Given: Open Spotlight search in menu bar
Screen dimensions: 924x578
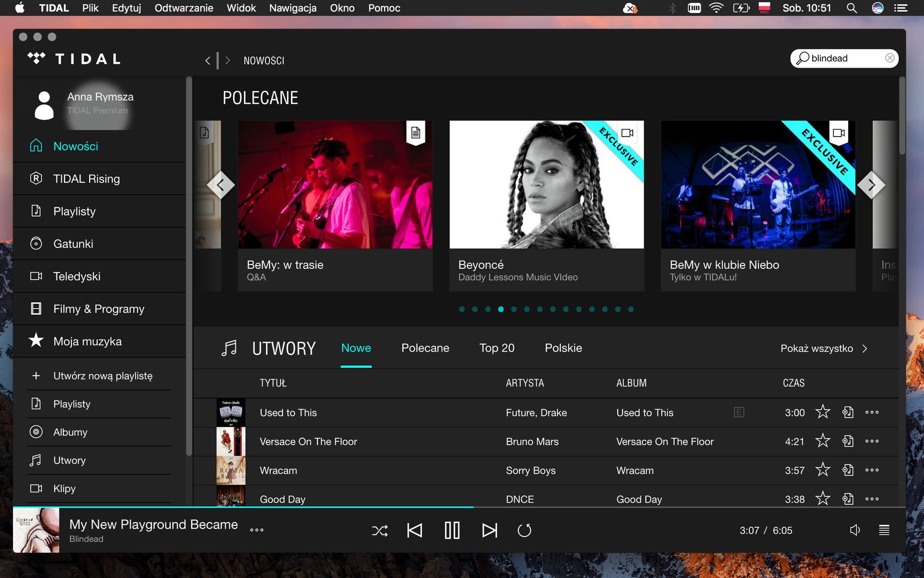Looking at the screenshot, I should click(x=851, y=8).
